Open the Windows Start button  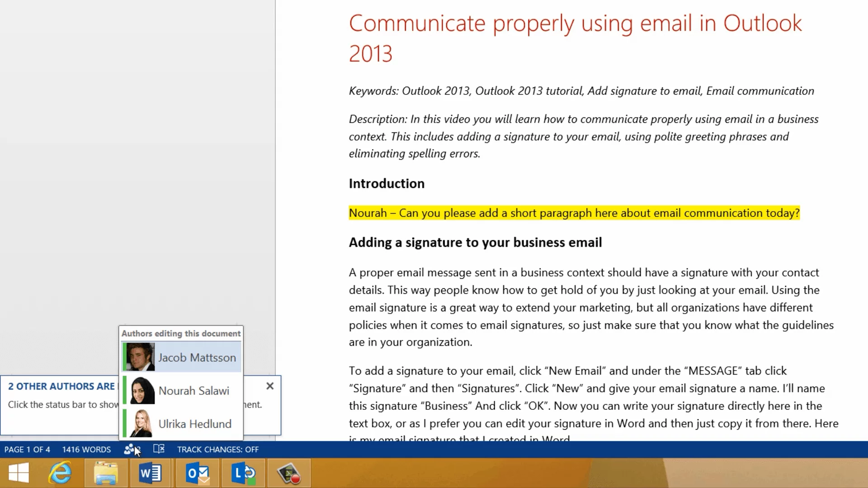click(19, 474)
